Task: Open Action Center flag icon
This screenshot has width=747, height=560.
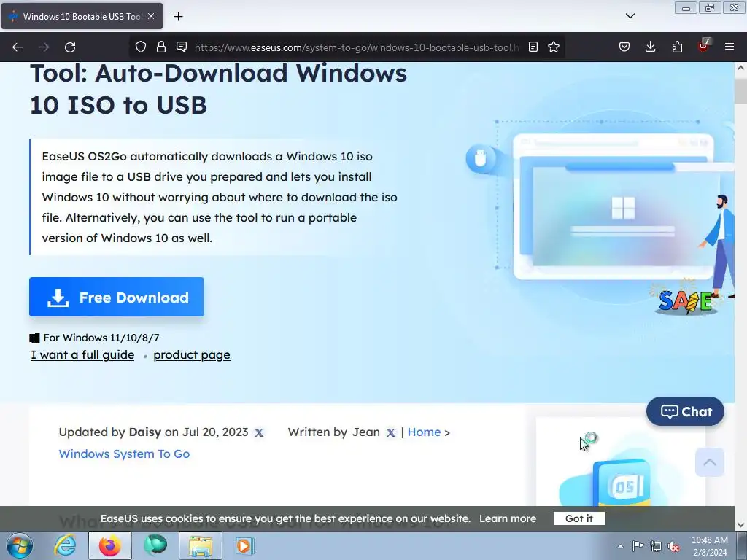Action: pos(638,546)
